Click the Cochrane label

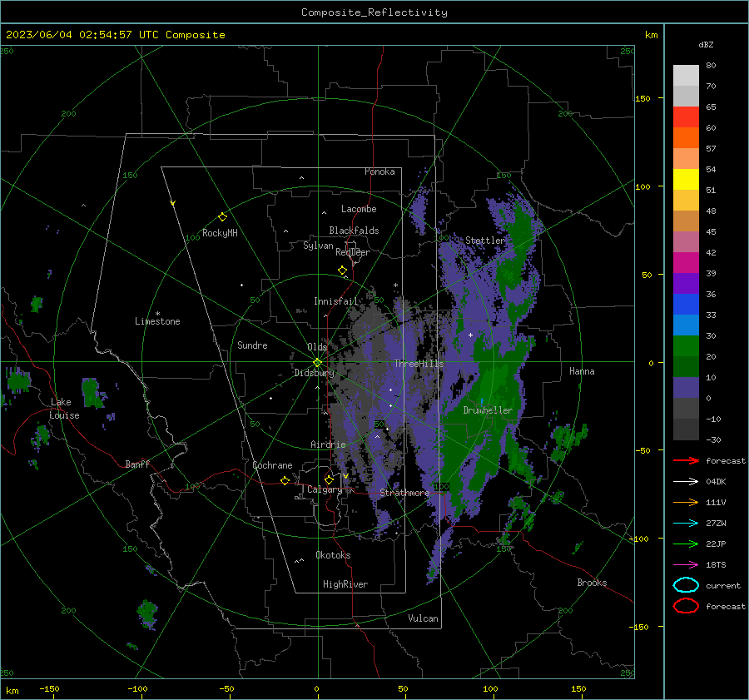[x=272, y=465]
